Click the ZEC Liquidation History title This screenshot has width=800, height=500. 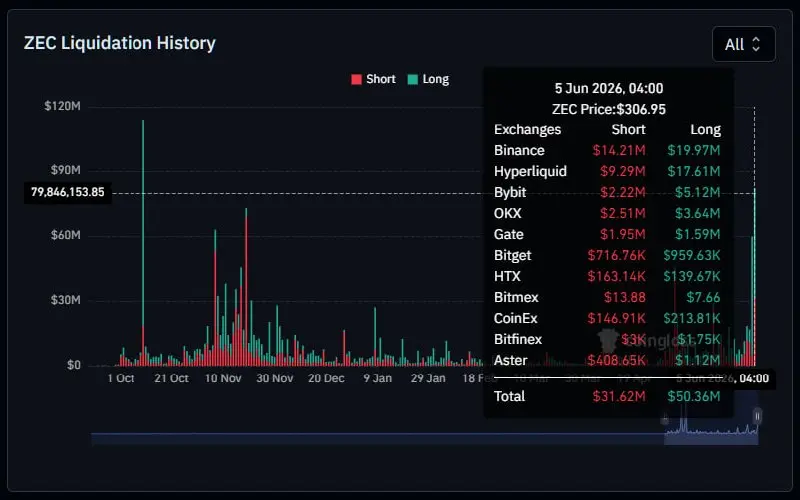pos(119,43)
